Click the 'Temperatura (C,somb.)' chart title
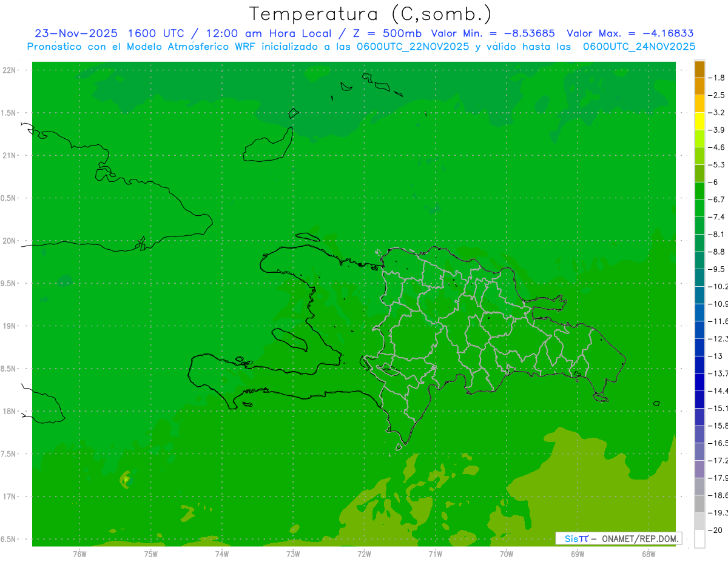The height and width of the screenshot is (562, 728). point(371,13)
